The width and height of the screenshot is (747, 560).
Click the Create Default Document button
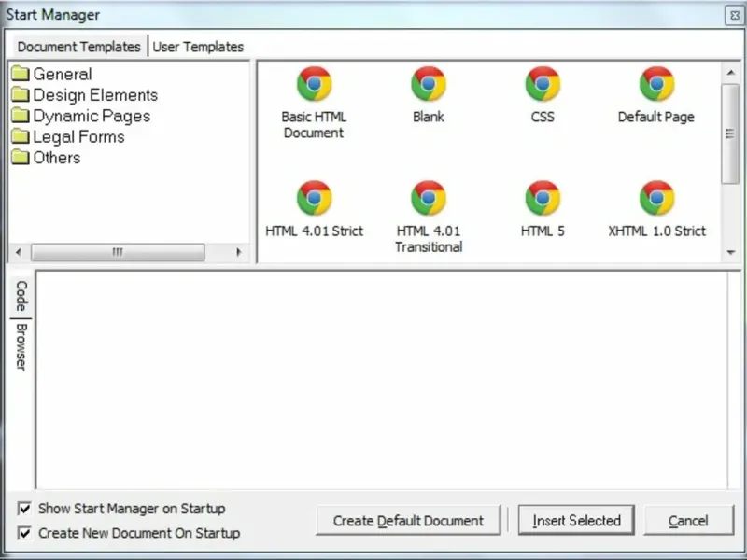coord(408,521)
